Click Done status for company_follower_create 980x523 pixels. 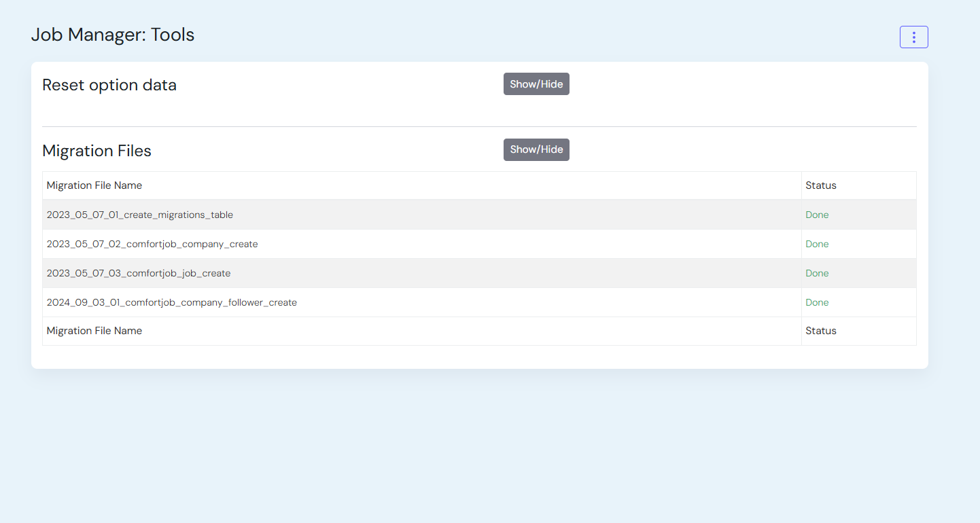[817, 302]
